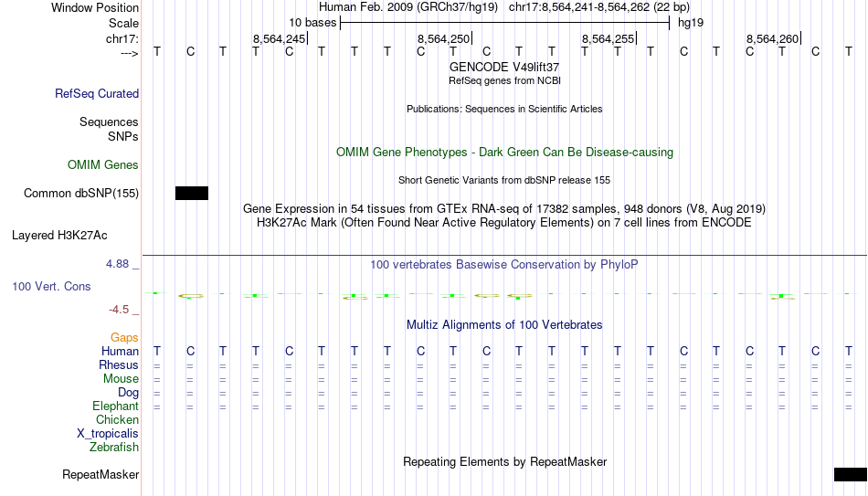
Task: Click the Rhesus species row label
Action: coord(119,364)
